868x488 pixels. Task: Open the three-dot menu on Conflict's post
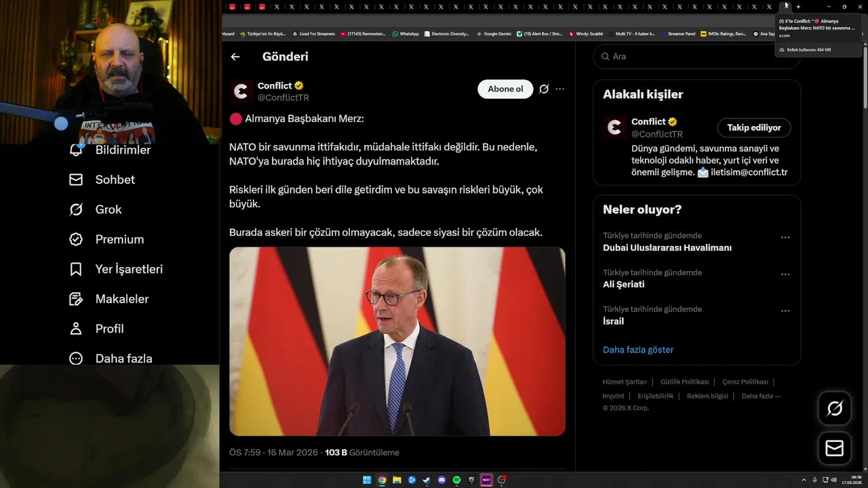[559, 89]
